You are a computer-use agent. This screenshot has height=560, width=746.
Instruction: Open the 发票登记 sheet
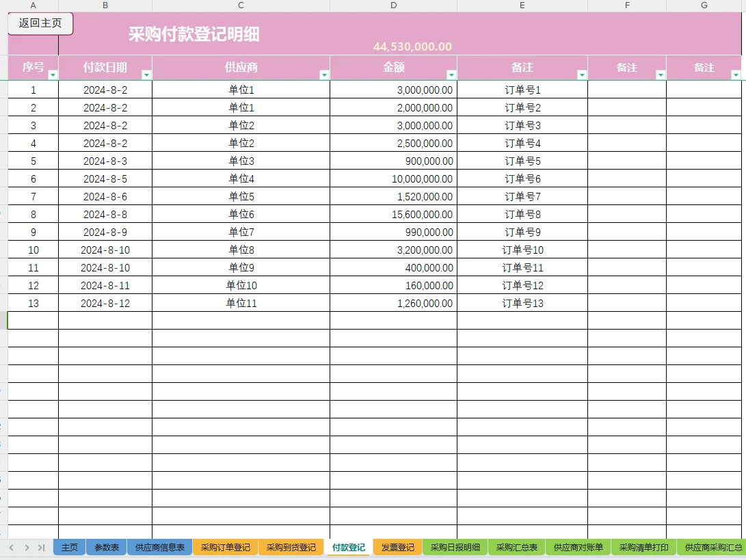click(x=397, y=548)
